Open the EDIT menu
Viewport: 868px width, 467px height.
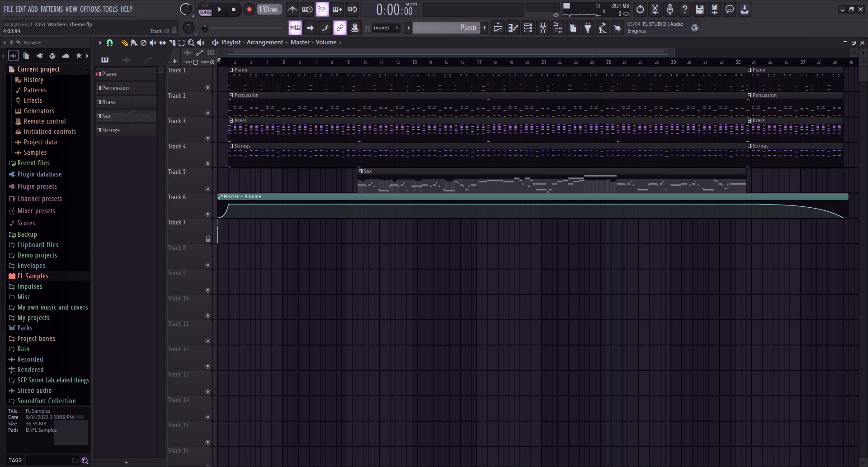tap(21, 9)
